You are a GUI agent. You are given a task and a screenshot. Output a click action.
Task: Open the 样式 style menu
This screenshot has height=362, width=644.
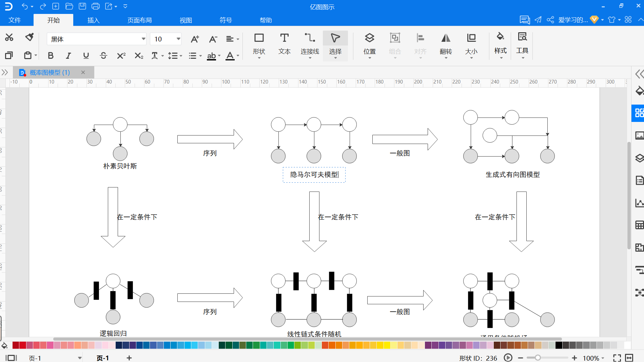pyautogui.click(x=500, y=45)
